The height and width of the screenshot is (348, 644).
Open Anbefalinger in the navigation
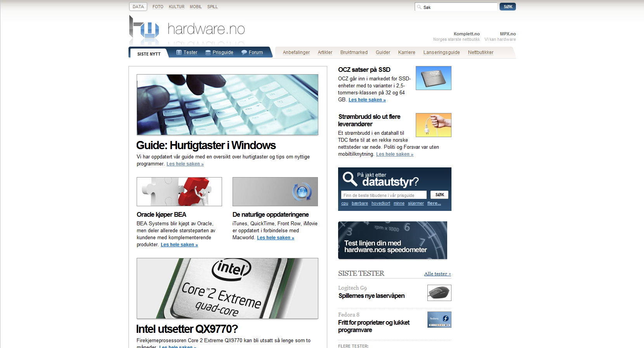coord(296,52)
